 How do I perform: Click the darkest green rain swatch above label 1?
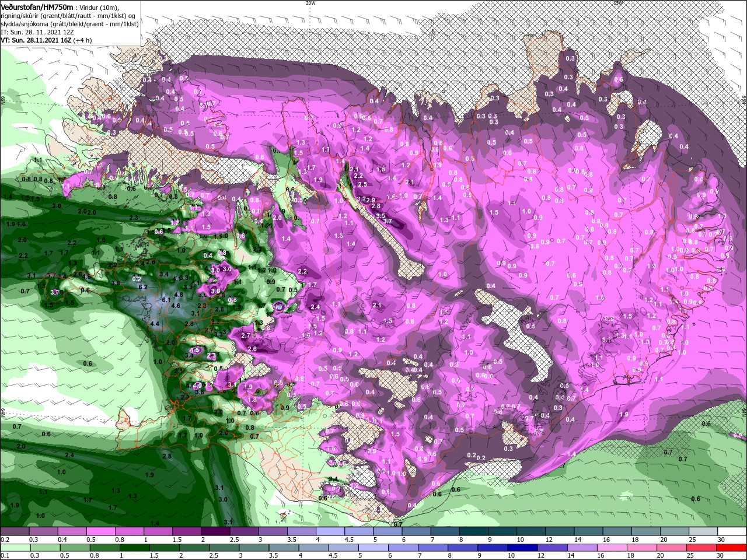pos(135,548)
